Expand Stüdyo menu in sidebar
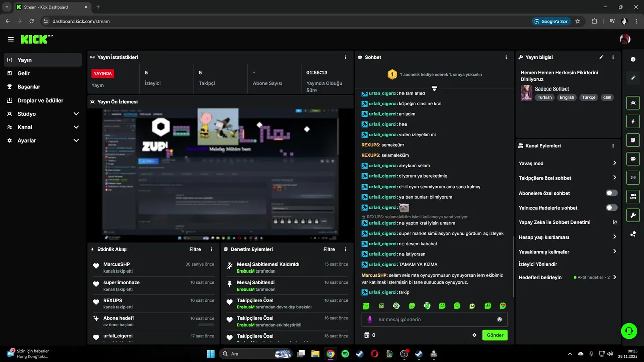Viewport: 644px width, 362px height. (x=76, y=114)
